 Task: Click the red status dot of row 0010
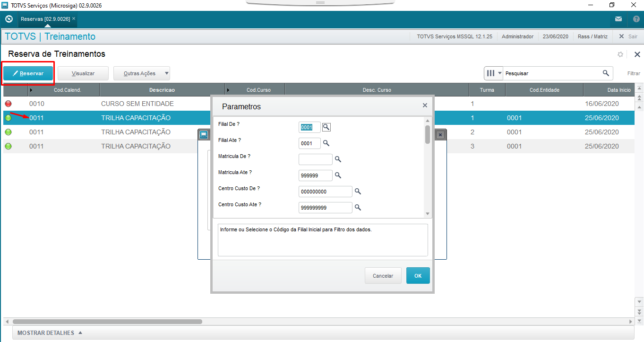click(8, 104)
